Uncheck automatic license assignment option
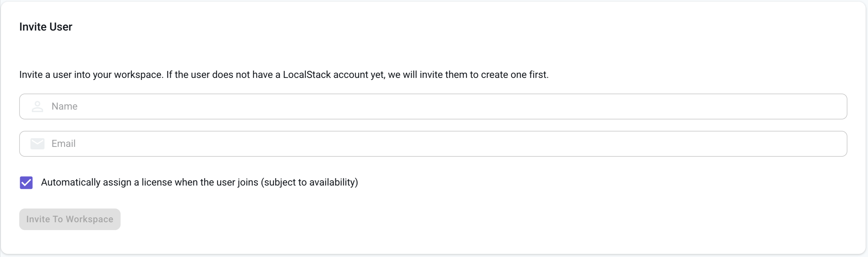Screen dimensions: 868x257 26,183
